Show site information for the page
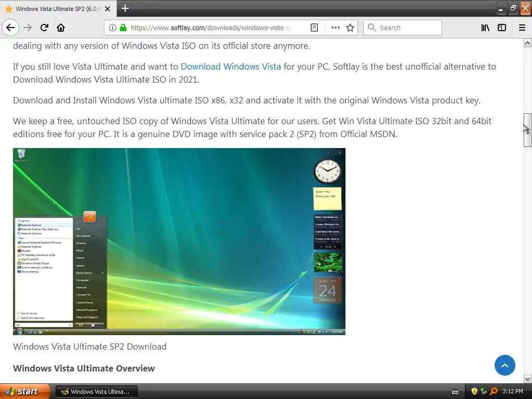The width and height of the screenshot is (532, 399). (x=113, y=28)
